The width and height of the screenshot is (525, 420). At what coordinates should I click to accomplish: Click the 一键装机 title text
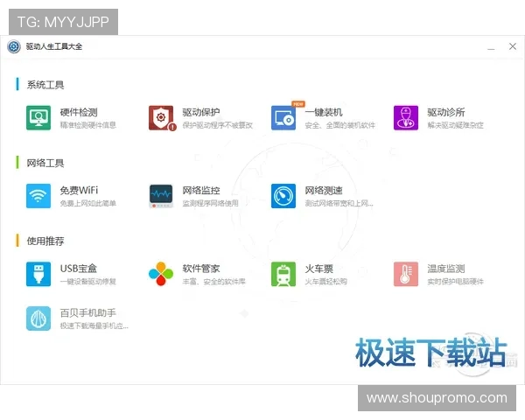point(324,112)
